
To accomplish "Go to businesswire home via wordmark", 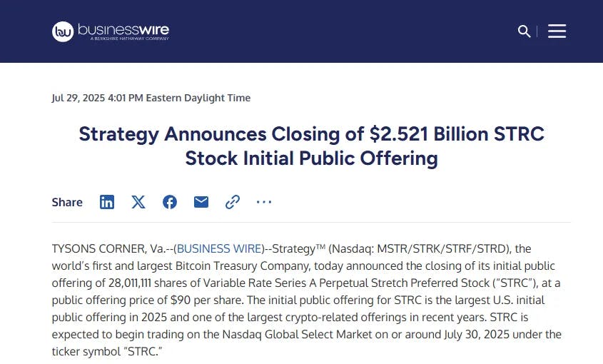I will [x=123, y=30].
